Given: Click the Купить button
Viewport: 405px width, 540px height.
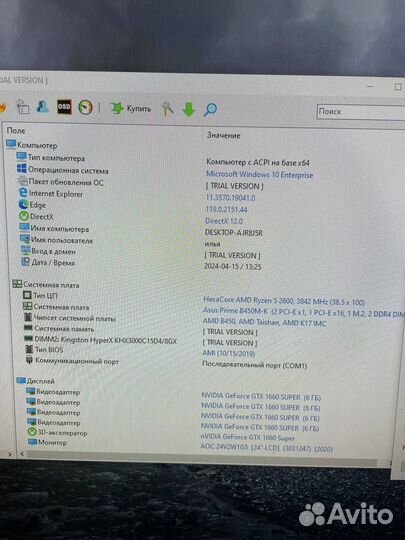Looking at the screenshot, I should click(131, 108).
